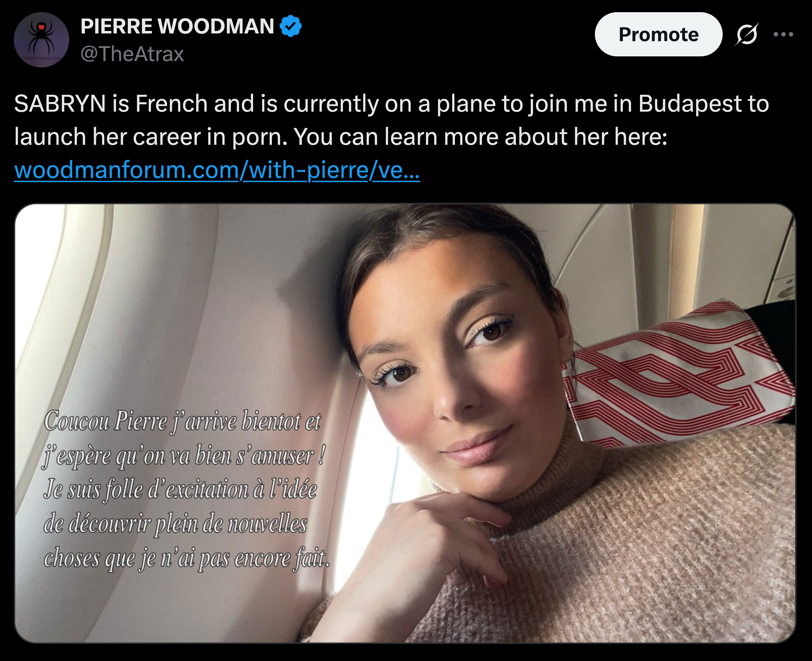Open the @TheAtrax handle
The image size is (812, 661).
pos(132,54)
